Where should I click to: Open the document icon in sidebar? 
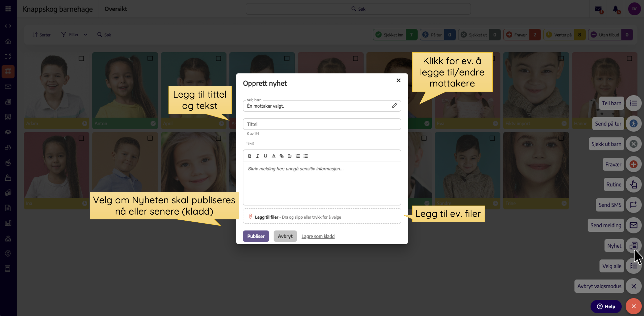click(8, 208)
